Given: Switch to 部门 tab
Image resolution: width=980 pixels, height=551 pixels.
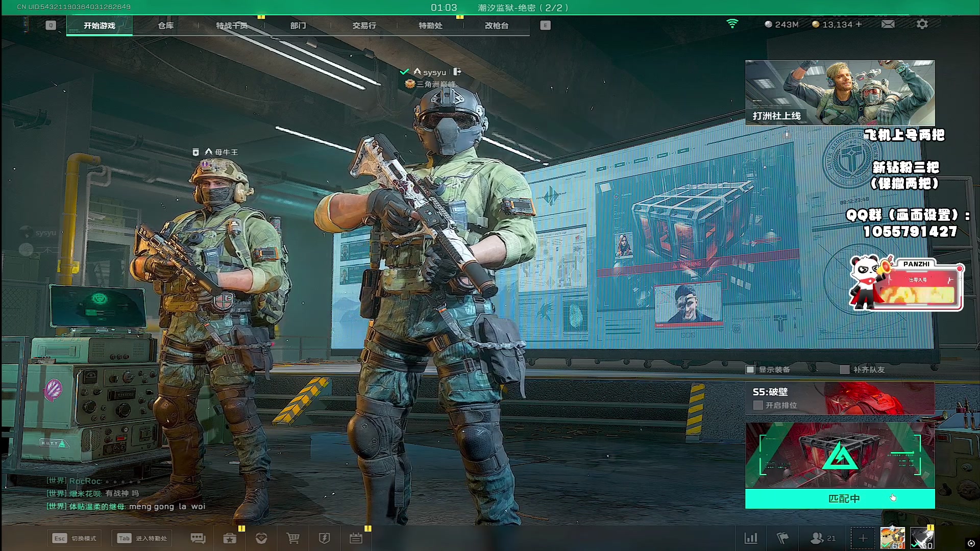Looking at the screenshot, I should coord(298,26).
